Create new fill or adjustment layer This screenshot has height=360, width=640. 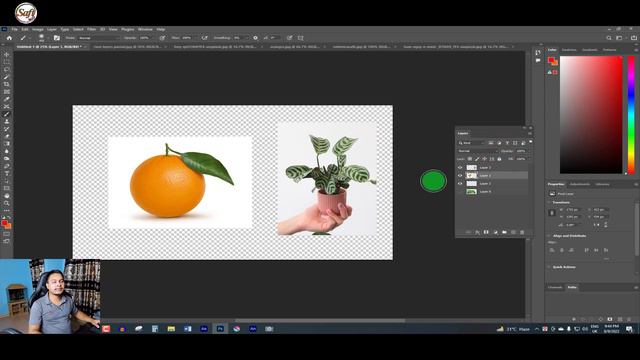496,232
